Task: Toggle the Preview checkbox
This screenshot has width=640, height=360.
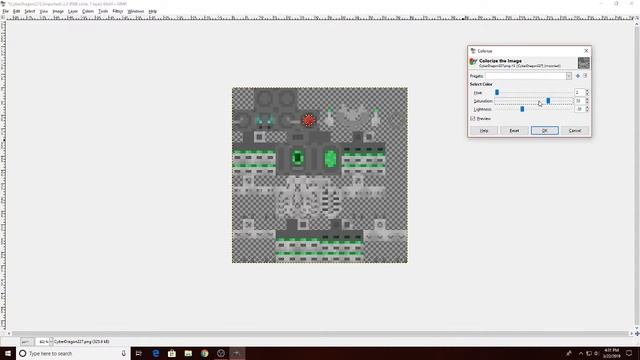Action: click(473, 118)
